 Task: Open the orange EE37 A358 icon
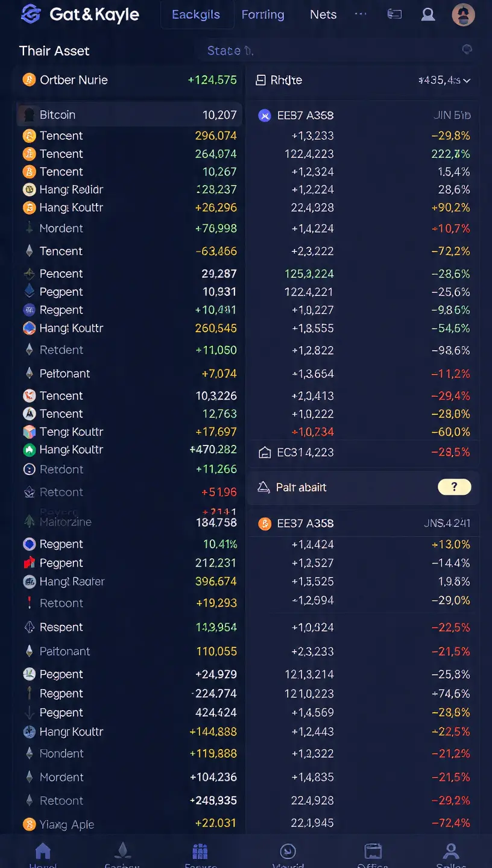coord(265,523)
